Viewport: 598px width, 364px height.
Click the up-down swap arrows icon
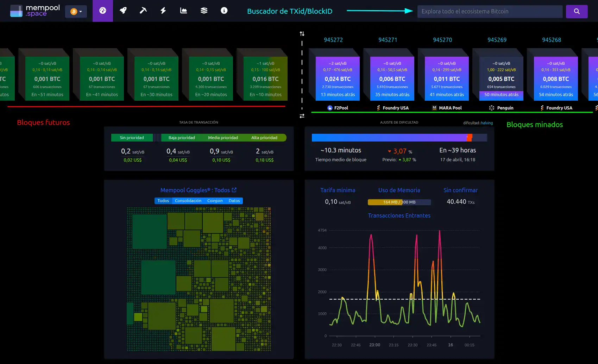coord(302,34)
